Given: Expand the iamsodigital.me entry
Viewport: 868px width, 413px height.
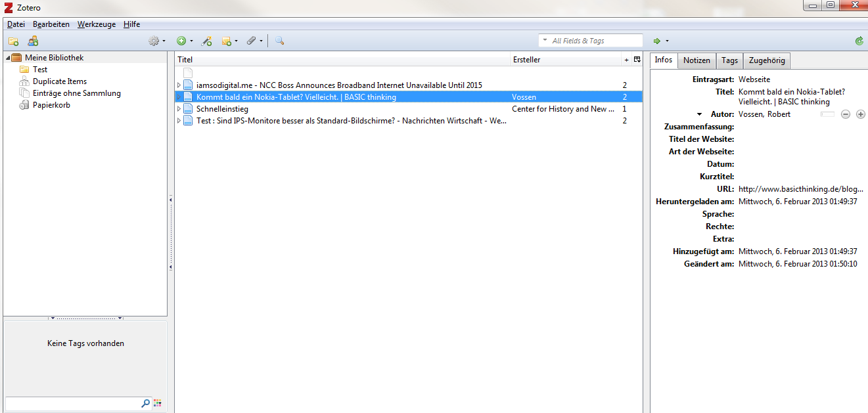Looking at the screenshot, I should (x=179, y=85).
